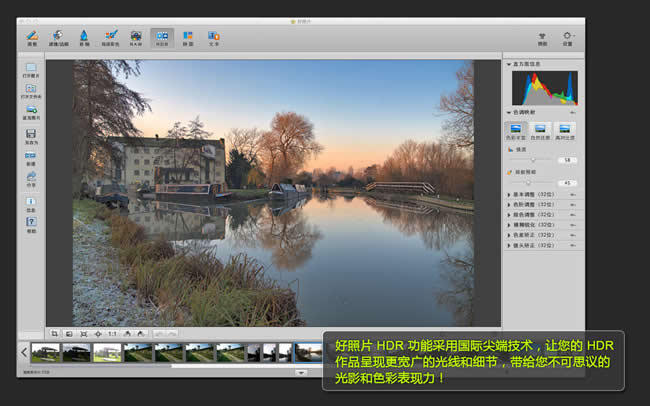Open the Edit (pencil) tool in top toolbar
The width and height of the screenshot is (650, 406).
pos(32,38)
